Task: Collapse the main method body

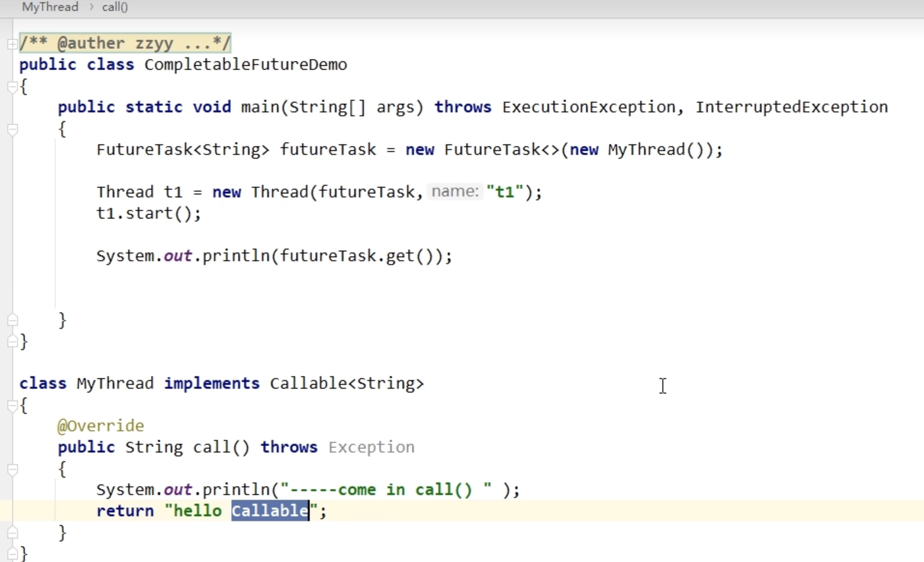Action: [12, 130]
